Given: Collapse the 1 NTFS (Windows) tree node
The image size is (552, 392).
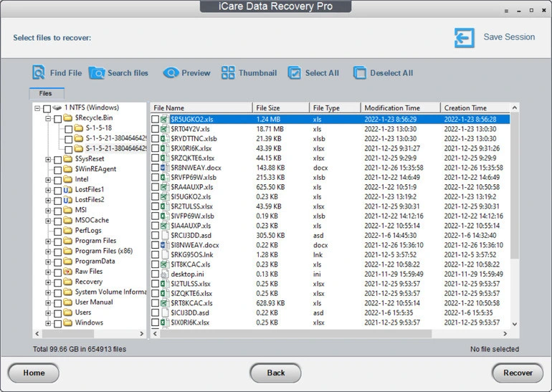Looking at the screenshot, I should click(x=37, y=108).
